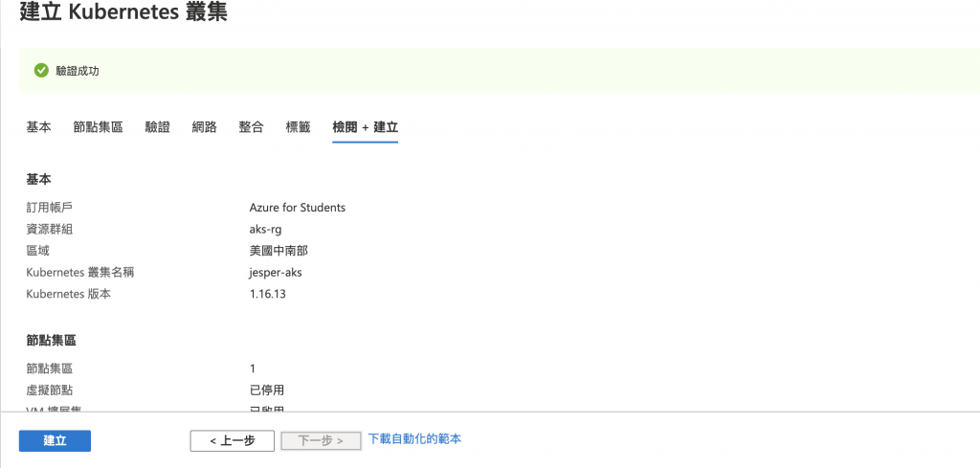Click the cluster name value jesper-aks

[276, 273]
